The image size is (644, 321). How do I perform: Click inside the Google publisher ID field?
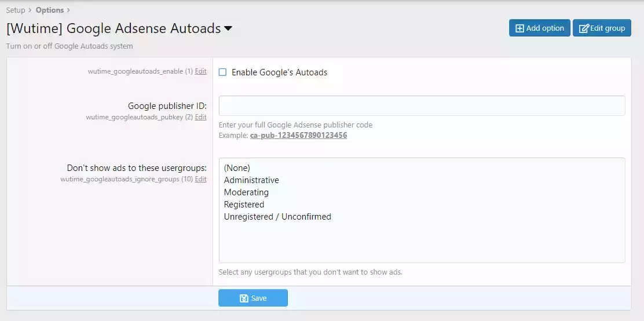coord(422,105)
